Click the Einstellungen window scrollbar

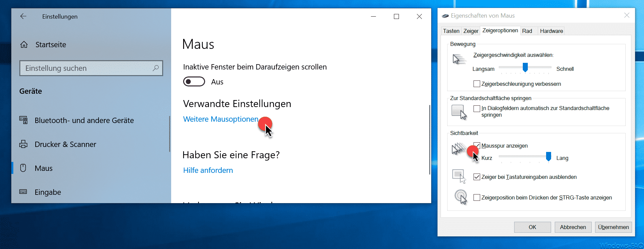[430, 140]
